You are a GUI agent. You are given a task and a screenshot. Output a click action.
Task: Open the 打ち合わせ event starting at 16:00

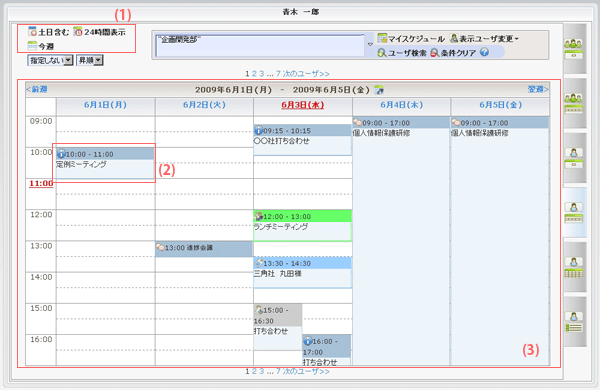[320, 362]
